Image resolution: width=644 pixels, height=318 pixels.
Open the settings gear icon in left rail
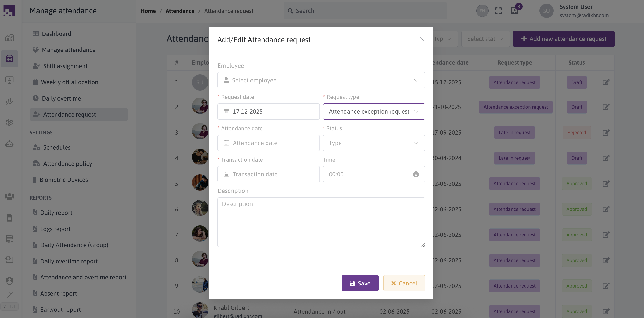pos(9,122)
